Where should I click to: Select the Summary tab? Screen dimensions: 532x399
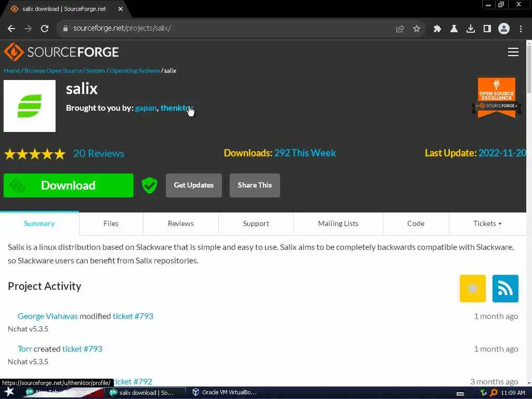pyautogui.click(x=39, y=223)
